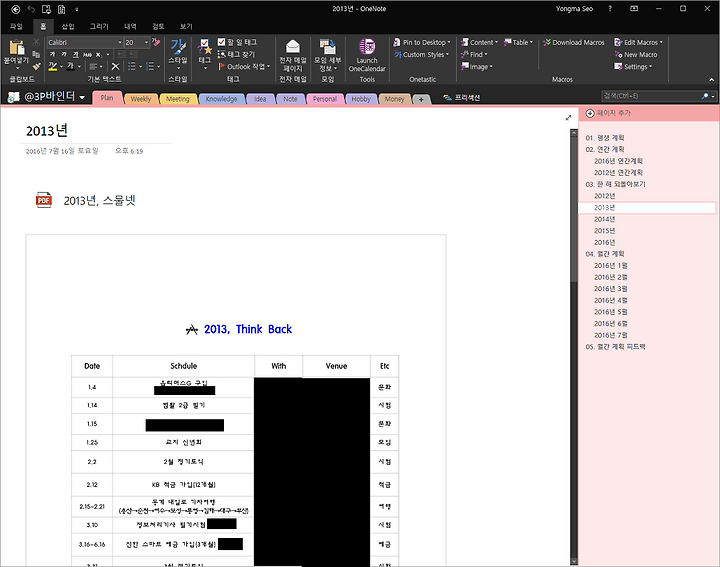The image size is (720, 567).
Task: Expand the page to full view
Action: point(568,118)
